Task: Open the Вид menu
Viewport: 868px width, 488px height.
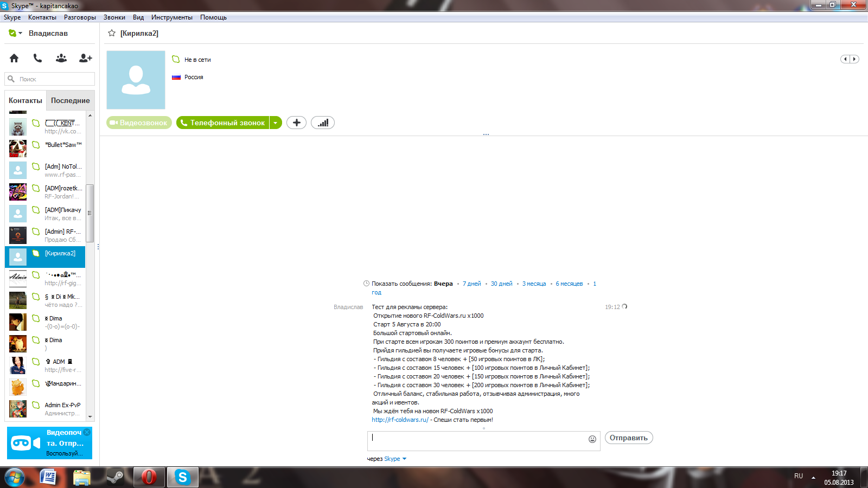Action: tap(138, 17)
